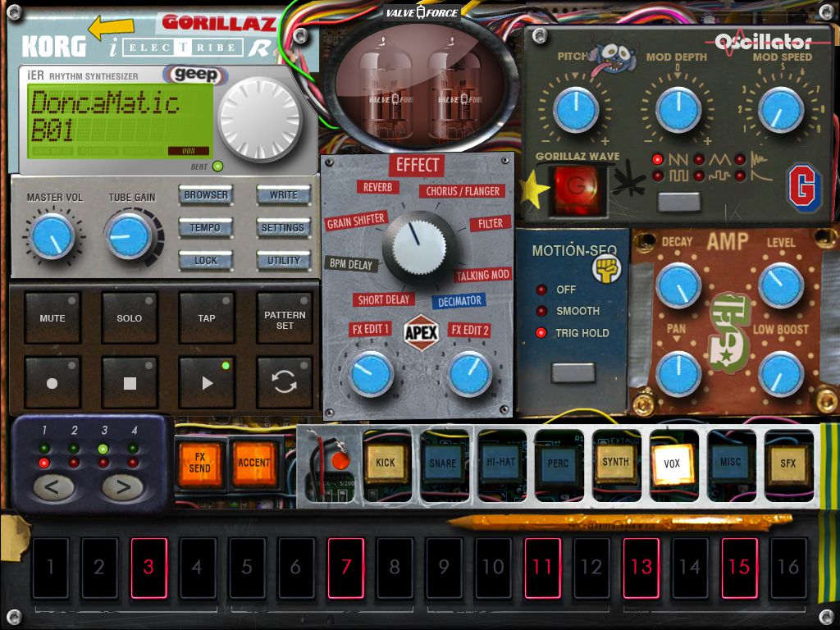
Task: Click the red Gorillaz Wave G button
Action: [x=577, y=189]
